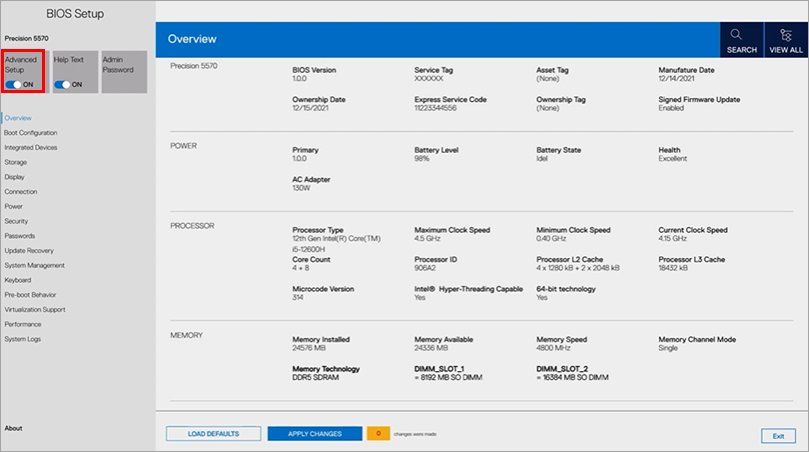Toggle the Help Text switch
This screenshot has width=809, height=452.
coord(63,85)
